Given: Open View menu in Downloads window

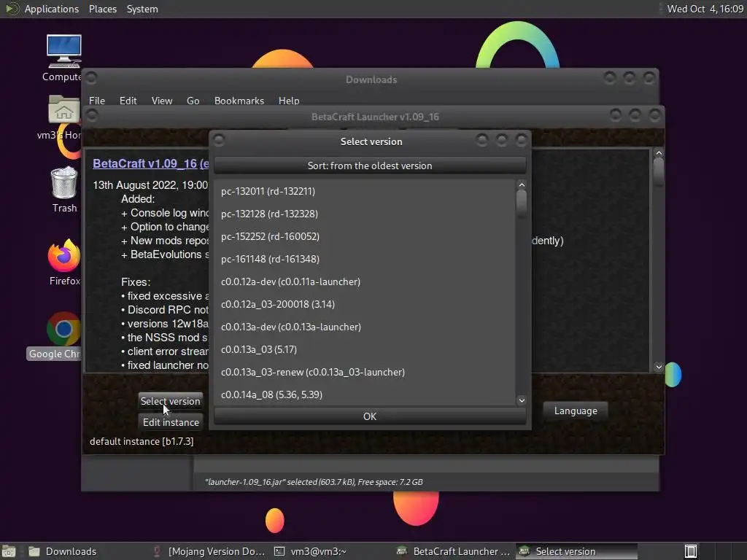Looking at the screenshot, I should 162,101.
